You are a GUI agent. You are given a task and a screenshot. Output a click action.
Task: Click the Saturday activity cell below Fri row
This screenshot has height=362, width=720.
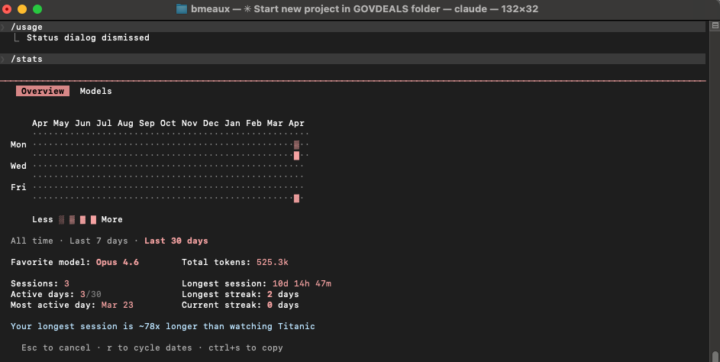(x=297, y=198)
